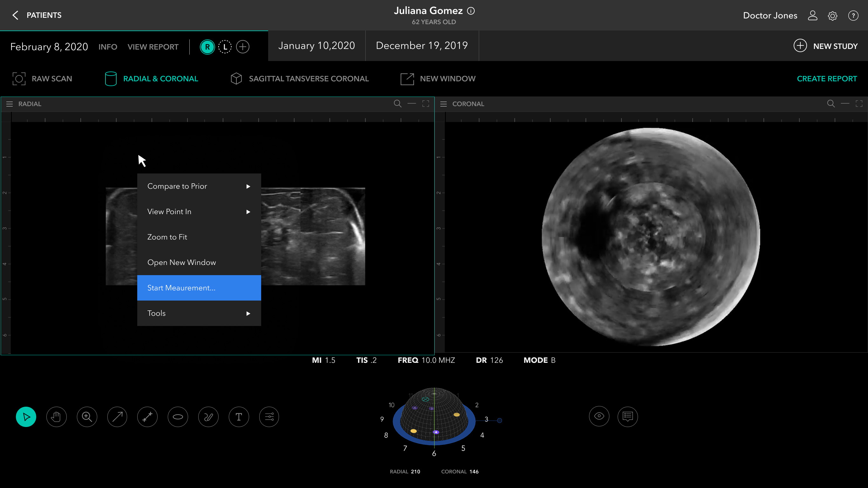Select the ellipse drawing tool
The height and width of the screenshot is (488, 868).
tap(178, 417)
